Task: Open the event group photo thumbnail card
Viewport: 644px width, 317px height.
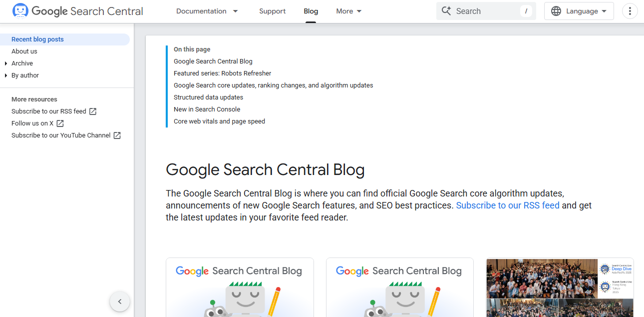Action: tap(560, 287)
